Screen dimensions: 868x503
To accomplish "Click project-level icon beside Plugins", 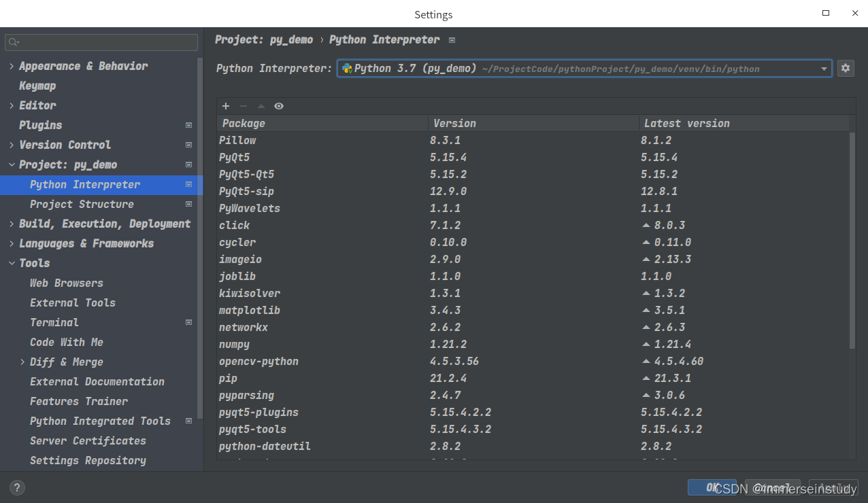I will (189, 125).
